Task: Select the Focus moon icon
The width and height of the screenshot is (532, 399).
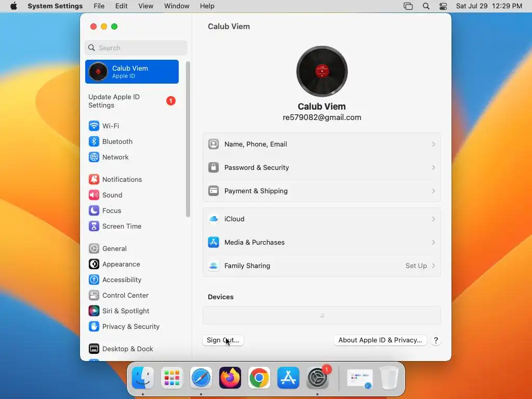Action: pyautogui.click(x=94, y=211)
